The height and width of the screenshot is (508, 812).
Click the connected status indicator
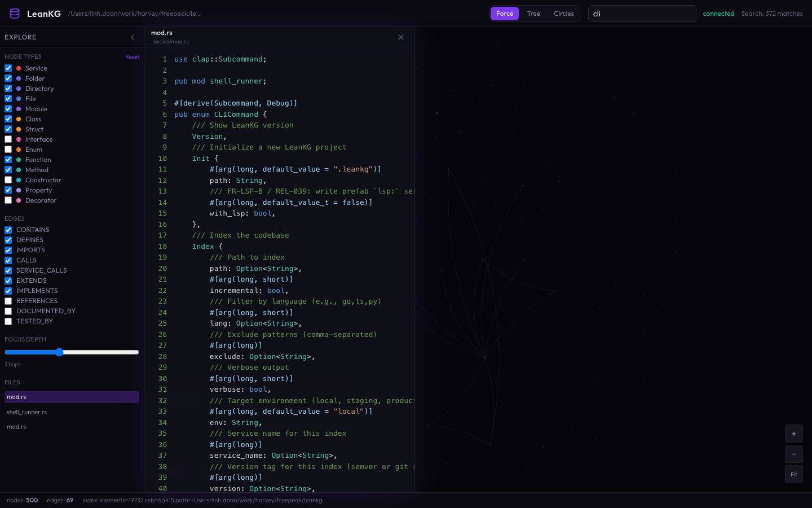(x=718, y=14)
